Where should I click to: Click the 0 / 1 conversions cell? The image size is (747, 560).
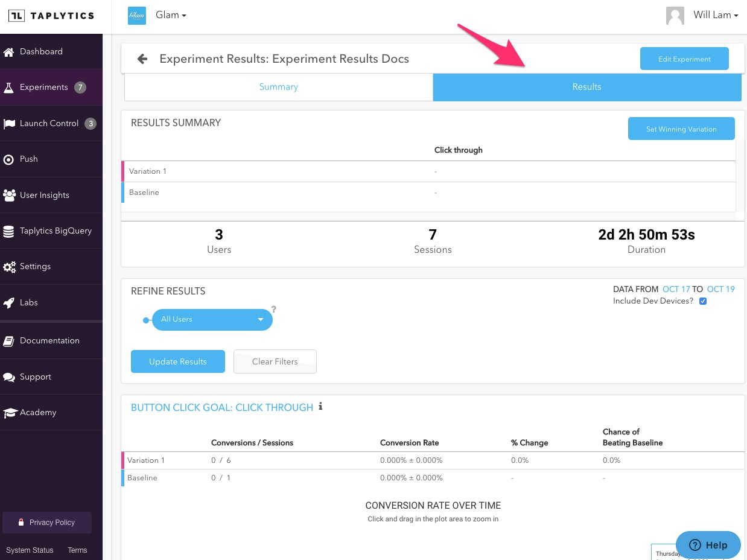point(221,478)
